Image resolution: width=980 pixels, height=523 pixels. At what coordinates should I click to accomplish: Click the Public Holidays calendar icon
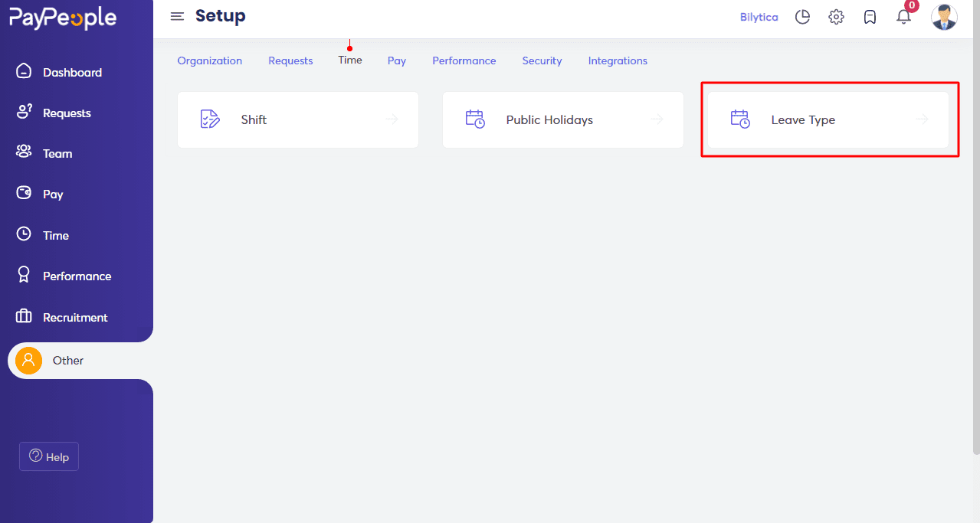tap(475, 119)
